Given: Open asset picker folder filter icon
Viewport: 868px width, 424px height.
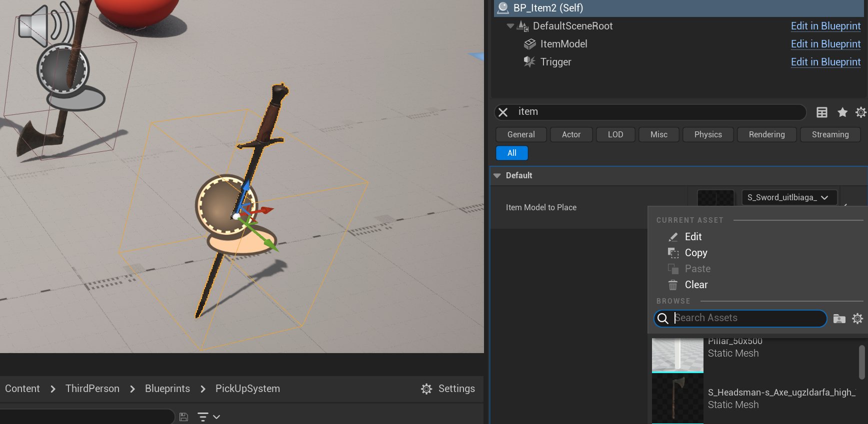Looking at the screenshot, I should [839, 319].
